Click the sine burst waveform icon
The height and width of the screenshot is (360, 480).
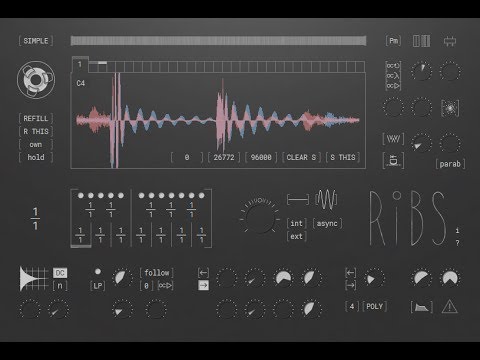(x=326, y=200)
